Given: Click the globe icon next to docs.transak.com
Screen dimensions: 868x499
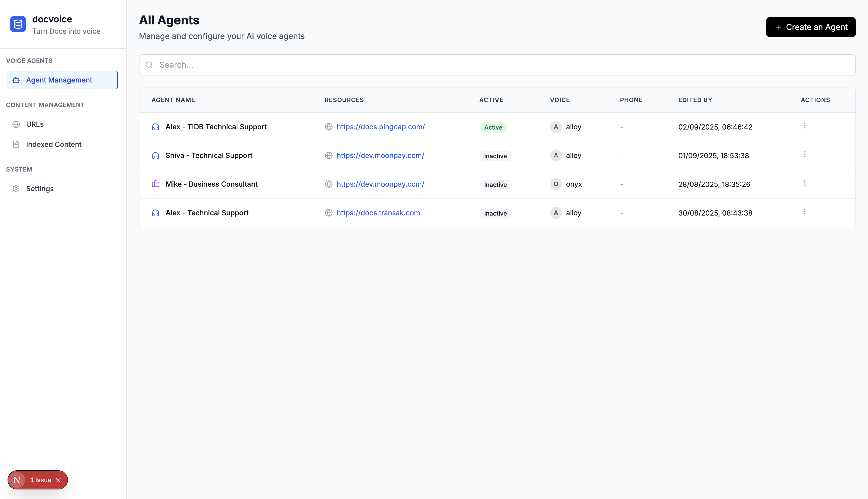Looking at the screenshot, I should (329, 213).
